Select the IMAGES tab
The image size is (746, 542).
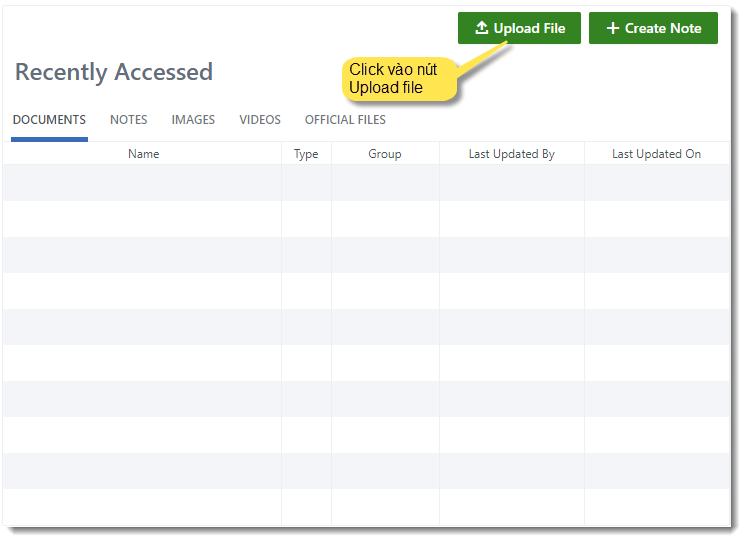193,120
